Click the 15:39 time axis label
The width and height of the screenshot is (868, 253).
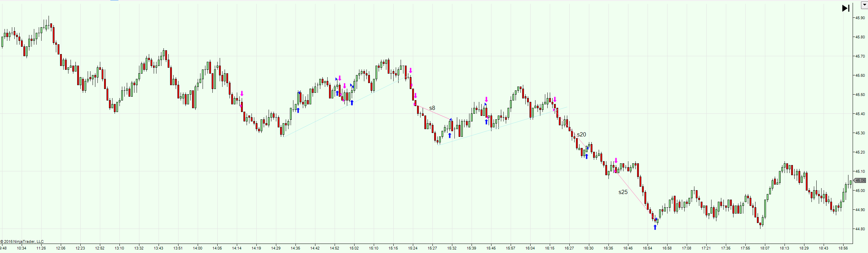point(472,248)
